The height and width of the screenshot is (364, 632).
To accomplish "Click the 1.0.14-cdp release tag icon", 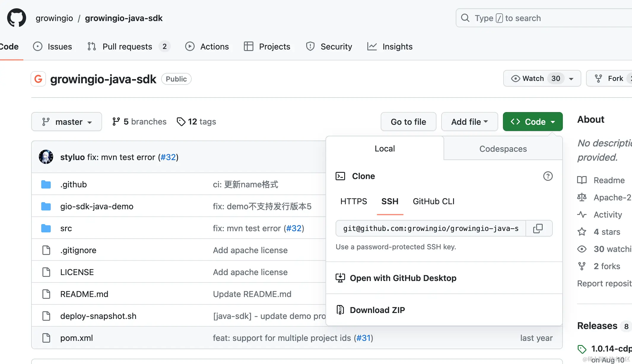I will pyautogui.click(x=582, y=349).
